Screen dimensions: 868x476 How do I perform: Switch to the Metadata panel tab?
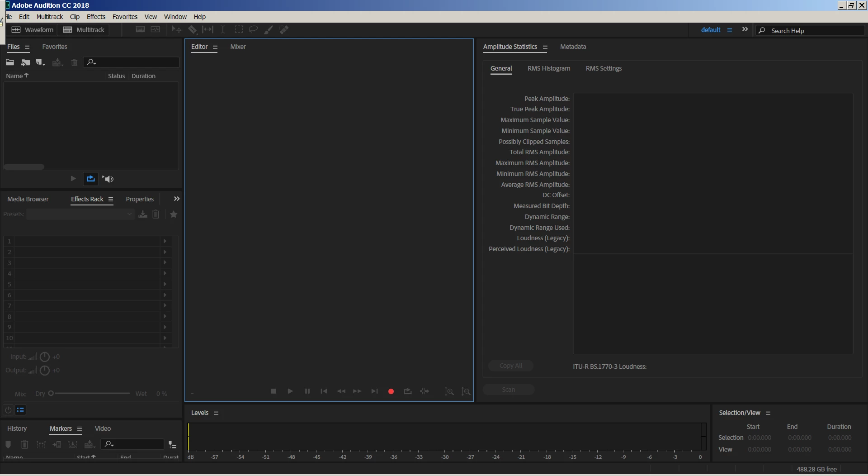[573, 47]
